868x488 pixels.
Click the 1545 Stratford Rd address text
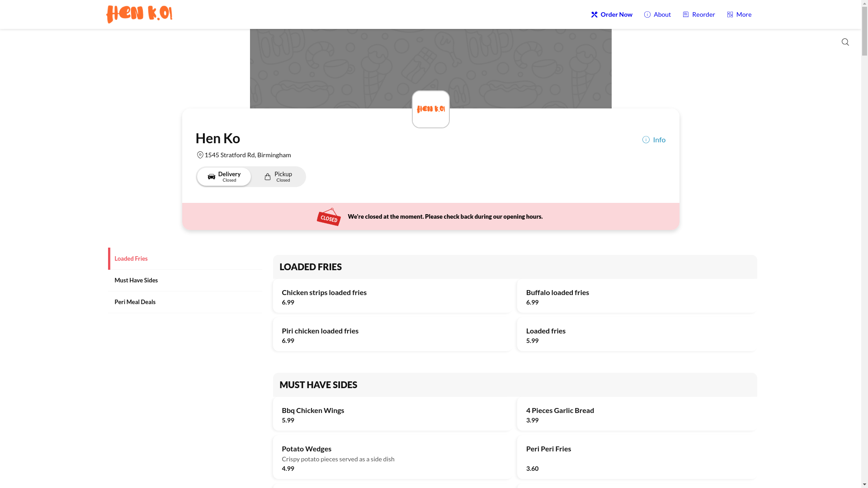248,155
